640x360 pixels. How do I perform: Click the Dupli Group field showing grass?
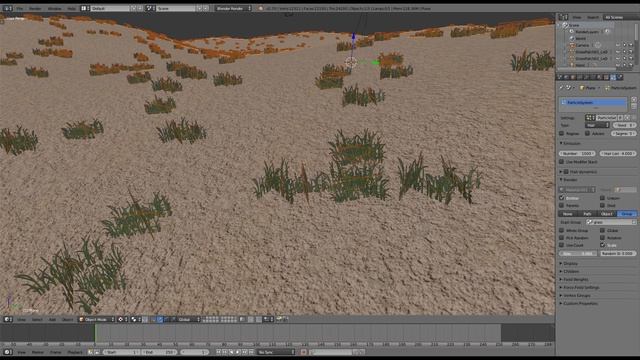click(611, 222)
